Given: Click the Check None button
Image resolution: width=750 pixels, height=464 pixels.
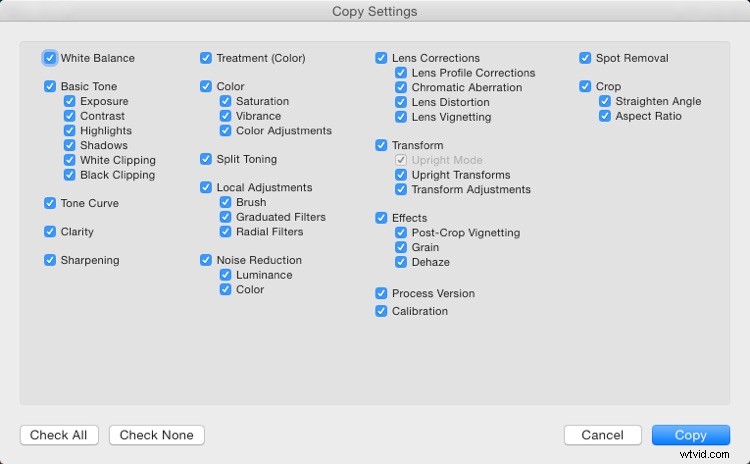Looking at the screenshot, I should tap(157, 435).
